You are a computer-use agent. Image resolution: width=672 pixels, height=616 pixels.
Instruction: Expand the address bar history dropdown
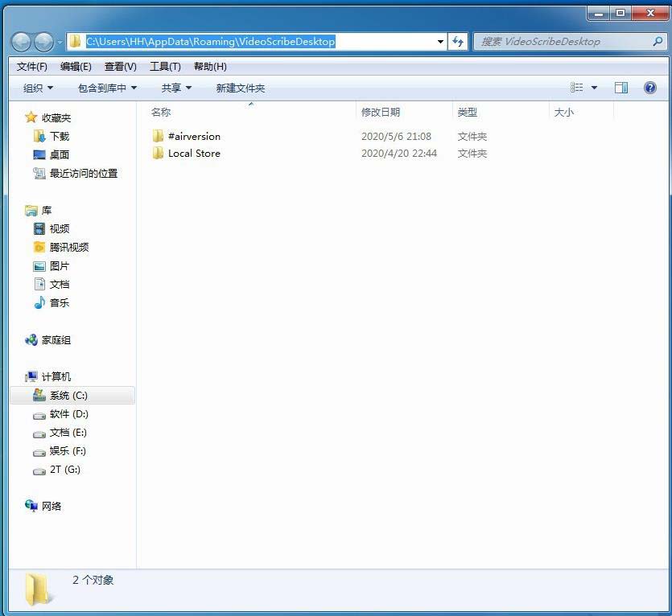440,42
